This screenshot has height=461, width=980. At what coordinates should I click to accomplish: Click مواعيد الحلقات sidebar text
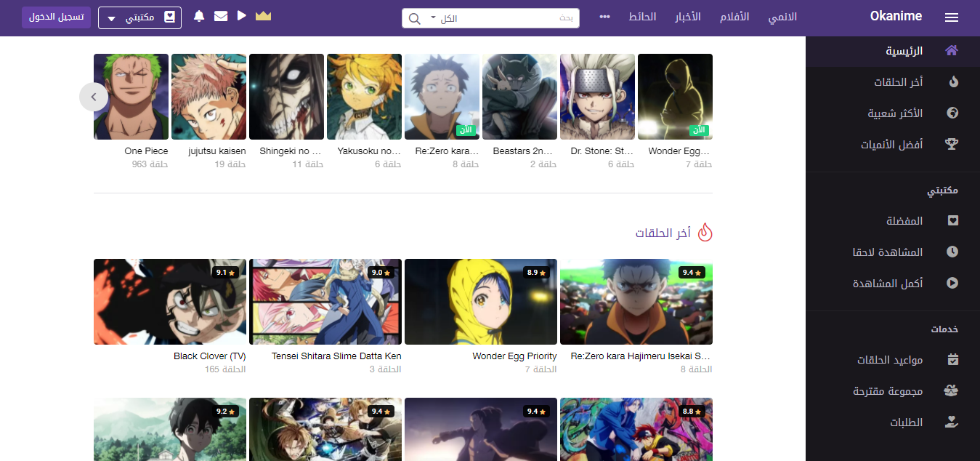coord(890,360)
